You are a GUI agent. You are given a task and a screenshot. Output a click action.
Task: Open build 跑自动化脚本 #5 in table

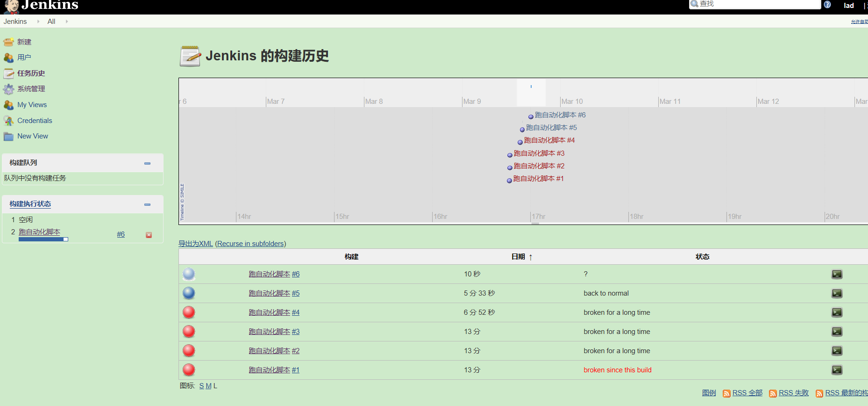click(274, 293)
